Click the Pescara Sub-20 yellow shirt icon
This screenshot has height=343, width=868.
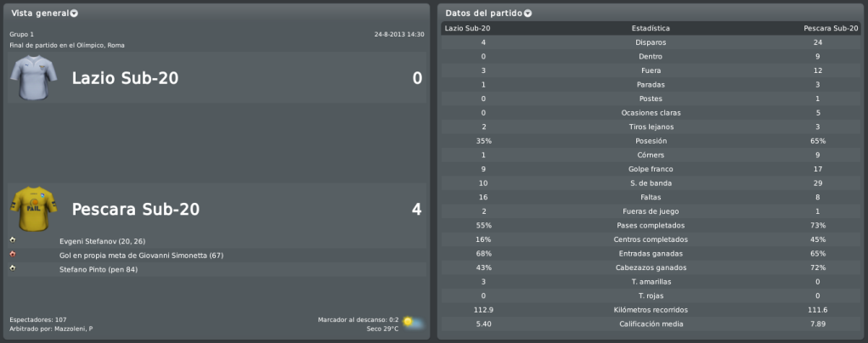click(34, 209)
